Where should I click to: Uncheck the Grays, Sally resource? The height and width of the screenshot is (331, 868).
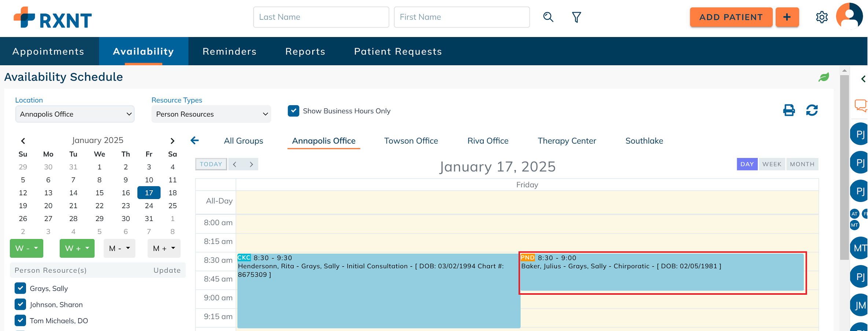[21, 288]
